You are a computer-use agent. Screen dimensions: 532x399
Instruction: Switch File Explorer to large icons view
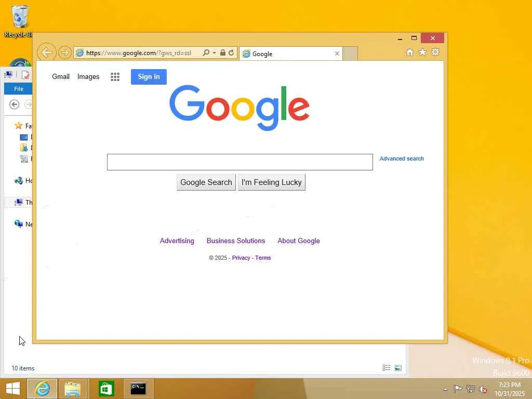pyautogui.click(x=398, y=368)
